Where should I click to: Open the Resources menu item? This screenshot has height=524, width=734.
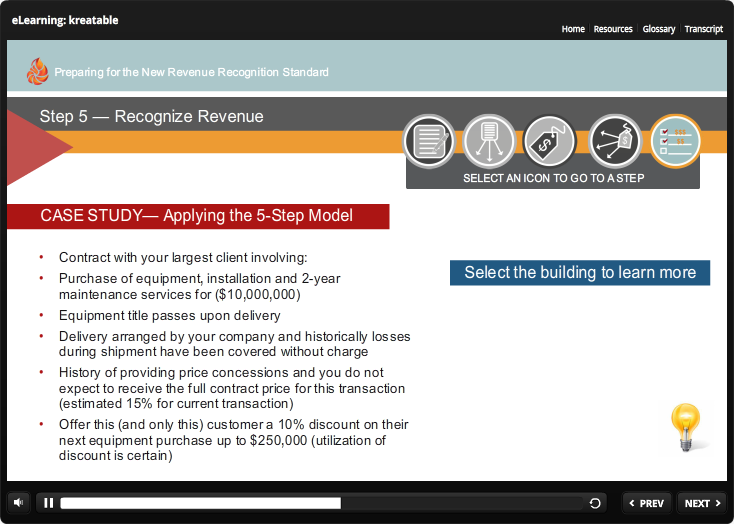pyautogui.click(x=613, y=29)
